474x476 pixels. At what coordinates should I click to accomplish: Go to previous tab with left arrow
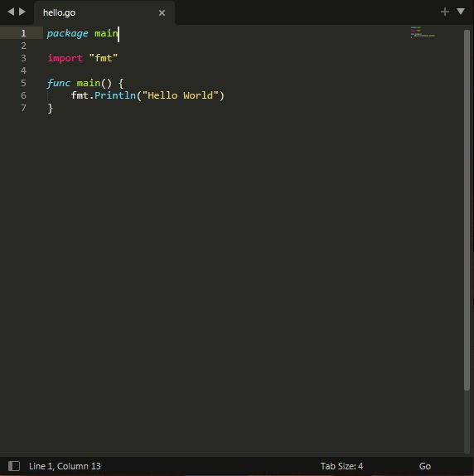coord(11,12)
